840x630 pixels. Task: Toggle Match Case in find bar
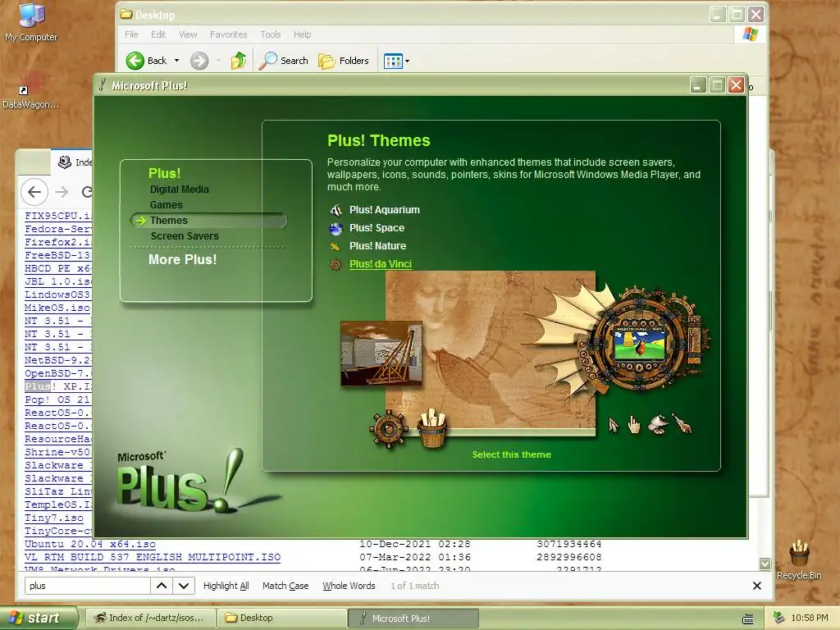pyautogui.click(x=285, y=586)
